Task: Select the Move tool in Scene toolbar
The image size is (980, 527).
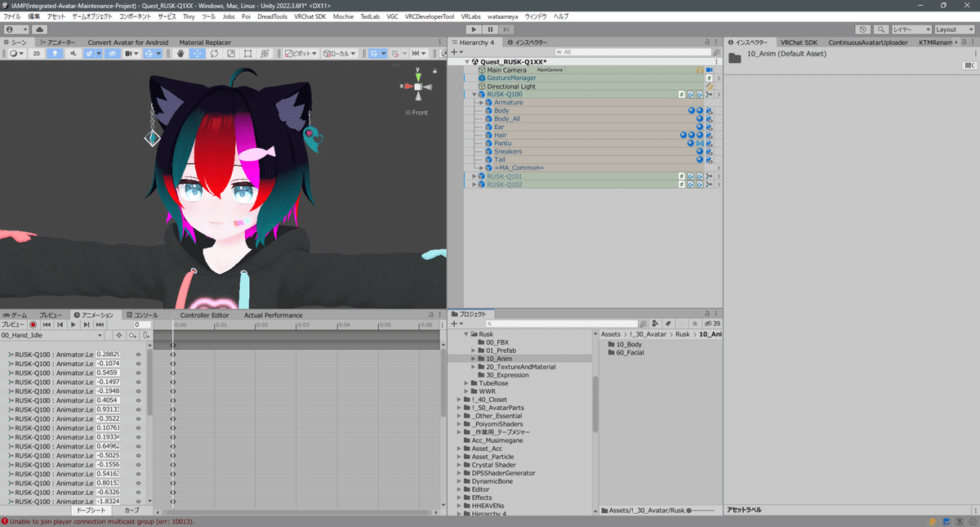Action: 198,53
